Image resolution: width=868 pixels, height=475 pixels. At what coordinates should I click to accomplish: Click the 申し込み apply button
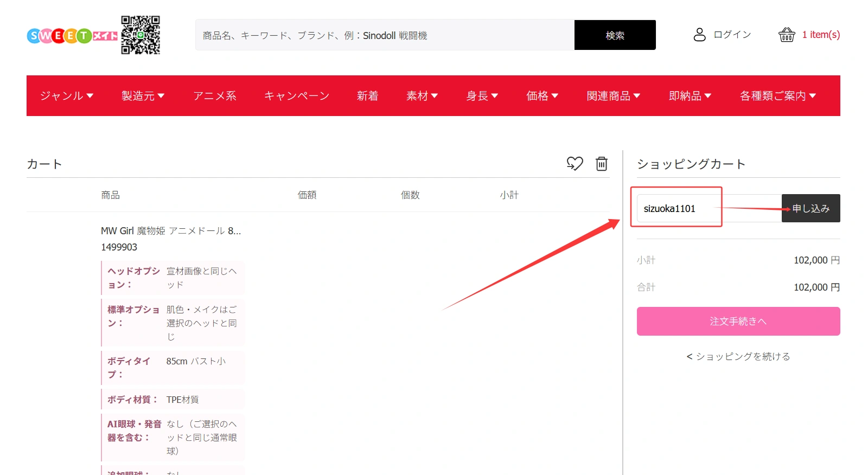811,208
